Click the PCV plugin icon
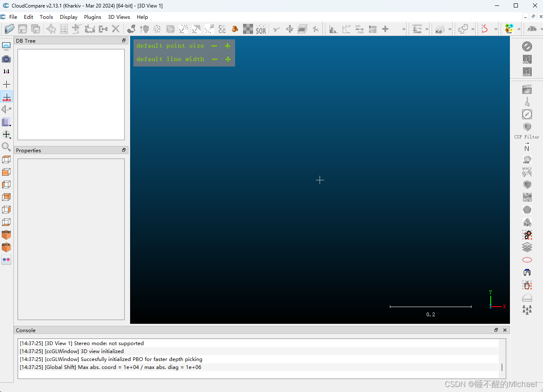The height and width of the screenshot is (392, 543). pos(527,197)
